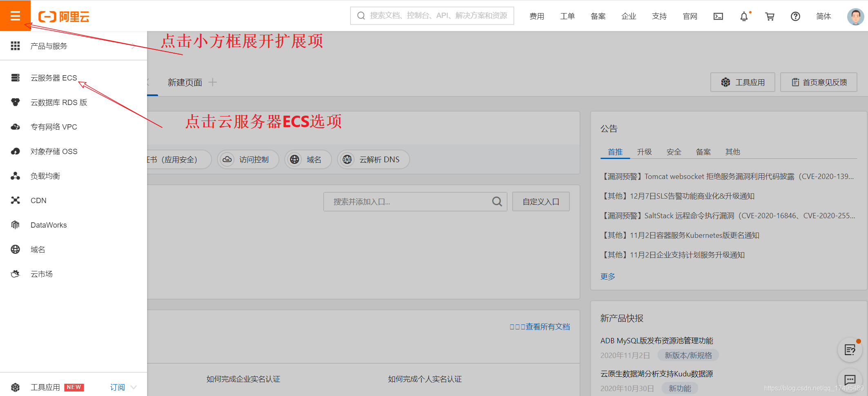Viewport: 868px width, 396px height.
Task: Expand 产品与服务 with right chevron
Action: click(134, 46)
